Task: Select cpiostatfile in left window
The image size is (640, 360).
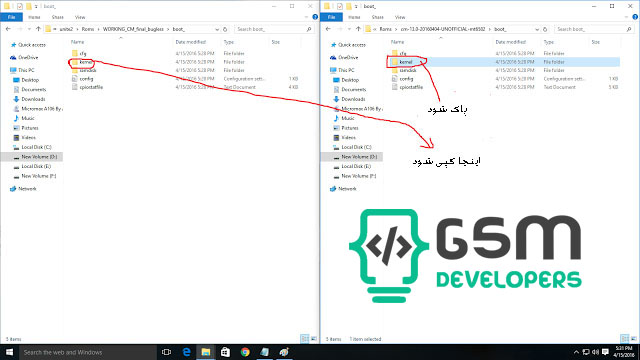Action: pyautogui.click(x=87, y=87)
